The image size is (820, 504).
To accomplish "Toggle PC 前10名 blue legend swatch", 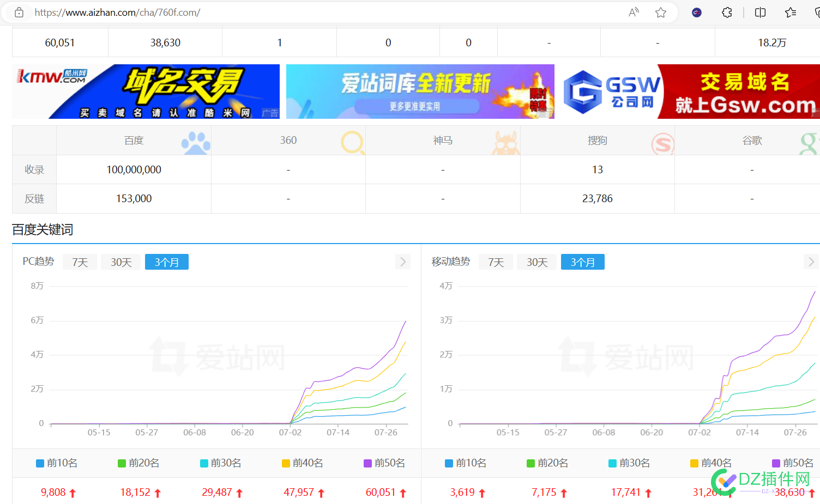I will click(x=40, y=463).
